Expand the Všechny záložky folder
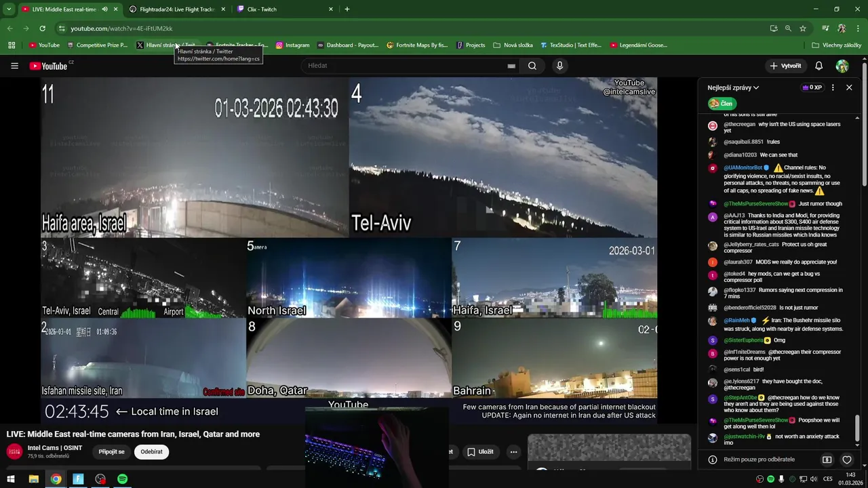Viewport: 868px width, 488px height. [x=837, y=45]
